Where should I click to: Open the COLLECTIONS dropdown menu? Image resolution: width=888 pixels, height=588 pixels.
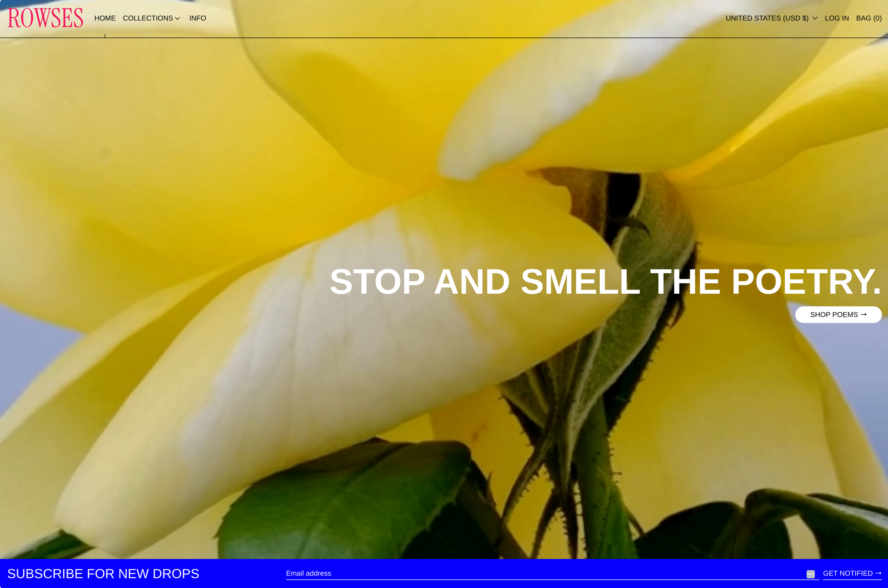tap(148, 18)
